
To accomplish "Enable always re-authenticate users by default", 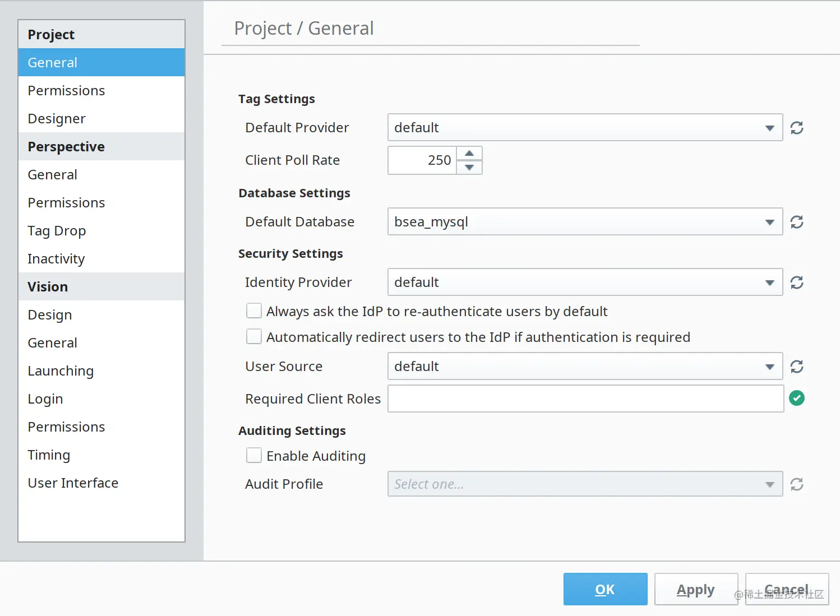I will tap(254, 311).
